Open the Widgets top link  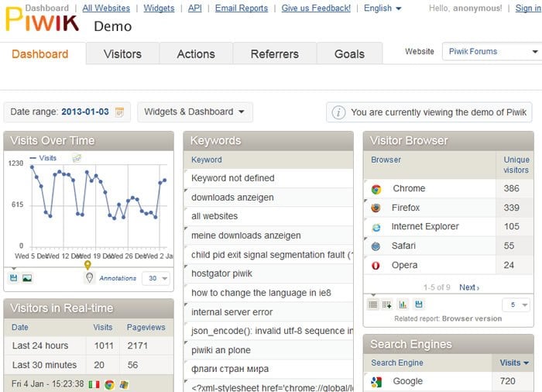159,8
